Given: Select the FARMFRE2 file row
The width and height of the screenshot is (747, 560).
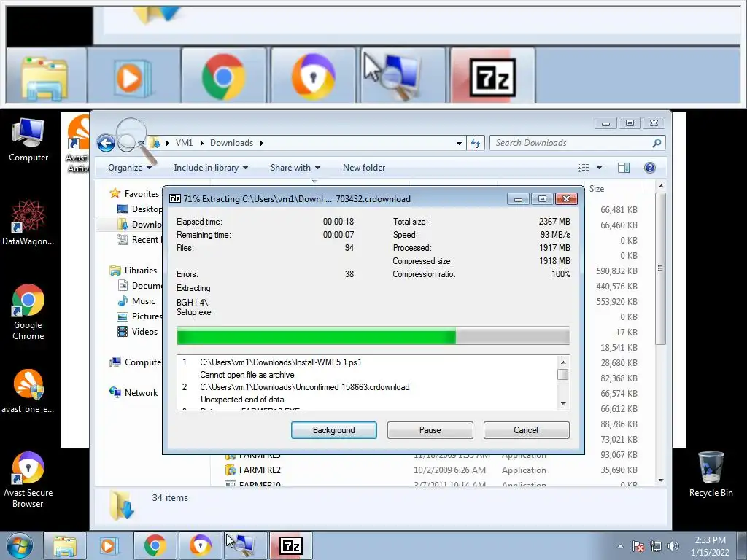Looking at the screenshot, I should coord(430,470).
